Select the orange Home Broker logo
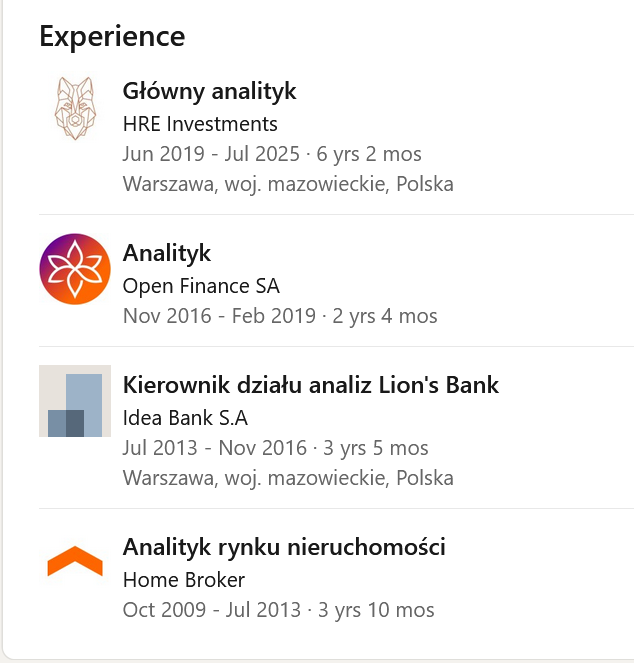Image resolution: width=634 pixels, height=663 pixels. point(75,562)
